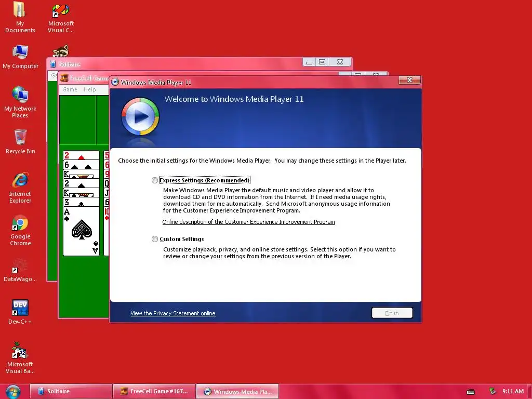
Task: Open Microsoft Visual Ba... desktop shortcut
Action: pos(20,358)
